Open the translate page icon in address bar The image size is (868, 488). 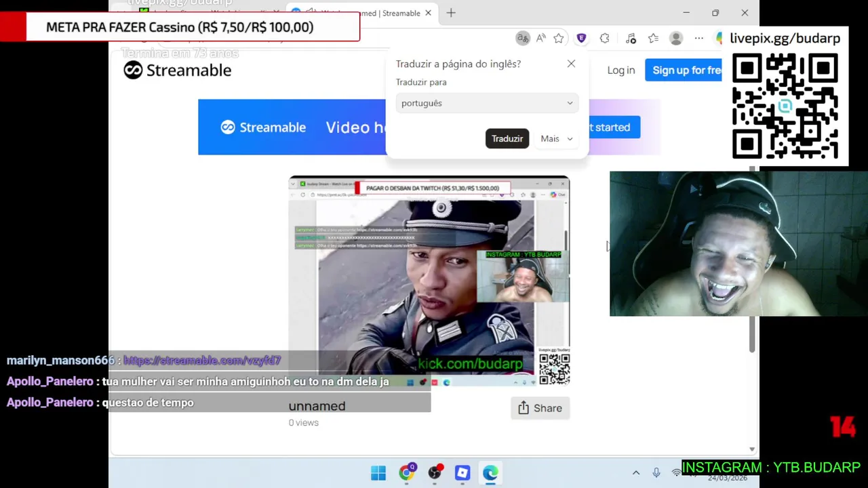pos(522,39)
